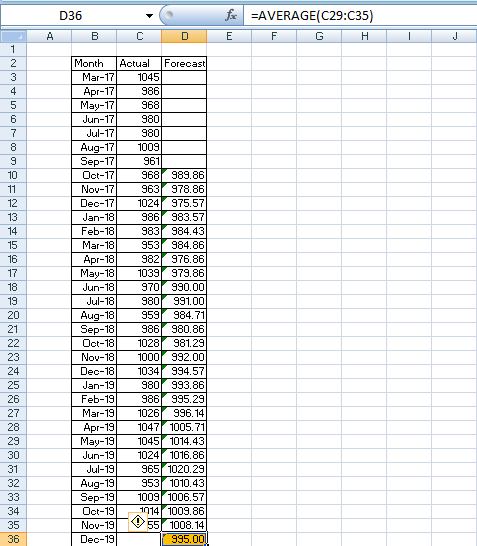Select the Apr-19 actual value 1047

click(139, 427)
